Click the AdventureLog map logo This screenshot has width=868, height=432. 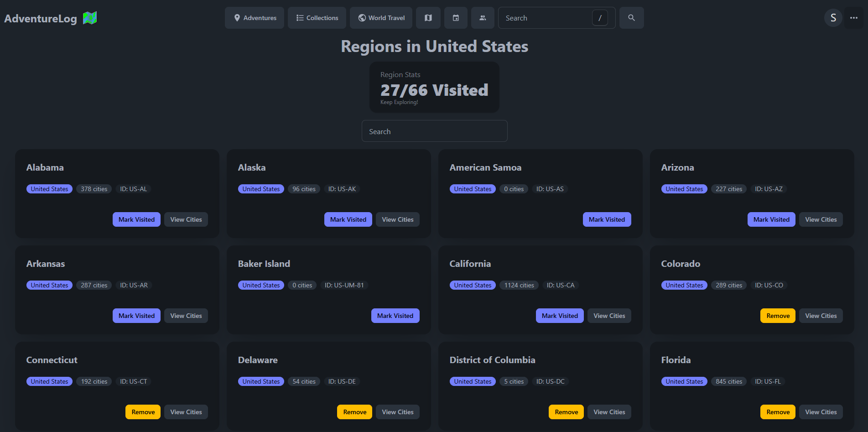click(x=89, y=18)
